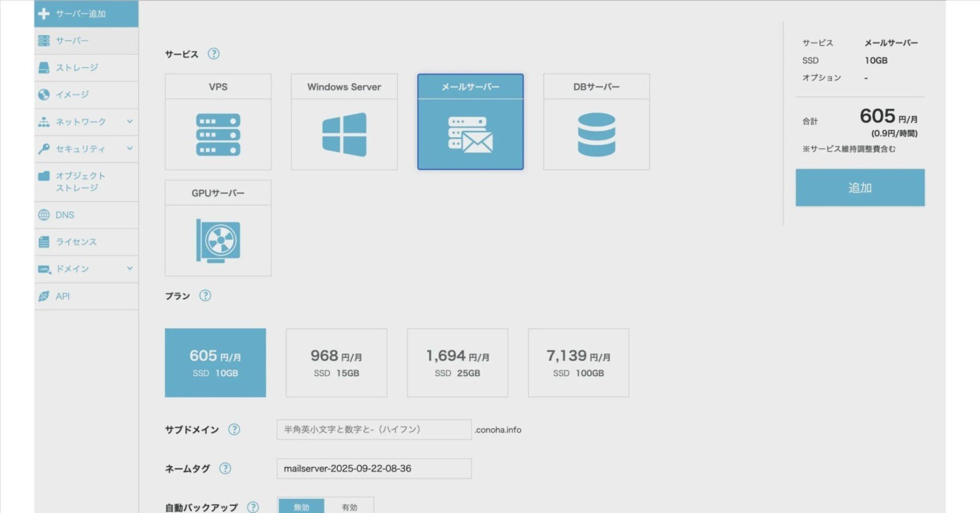The image size is (980, 513).
Task: Go to イメージ in the sidebar
Action: pos(86,95)
